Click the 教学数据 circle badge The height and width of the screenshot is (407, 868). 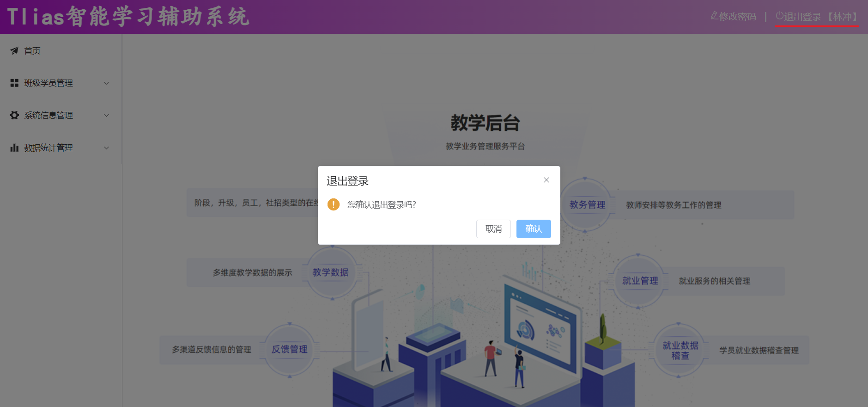coord(331,272)
